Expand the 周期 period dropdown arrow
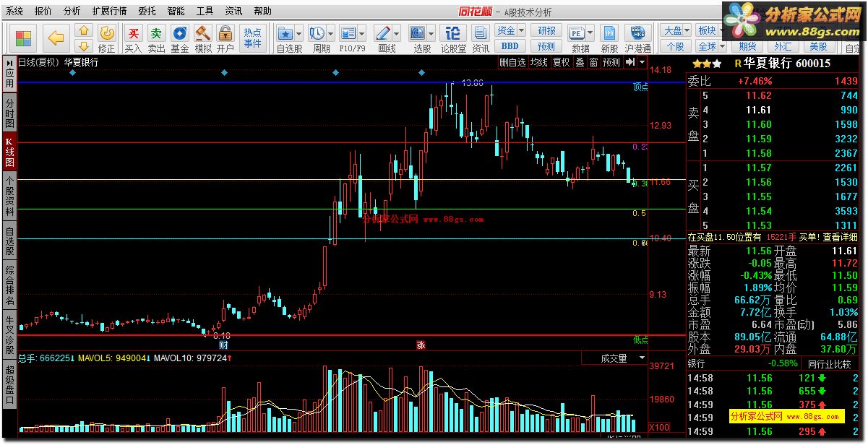The image size is (868, 445). tap(330, 33)
